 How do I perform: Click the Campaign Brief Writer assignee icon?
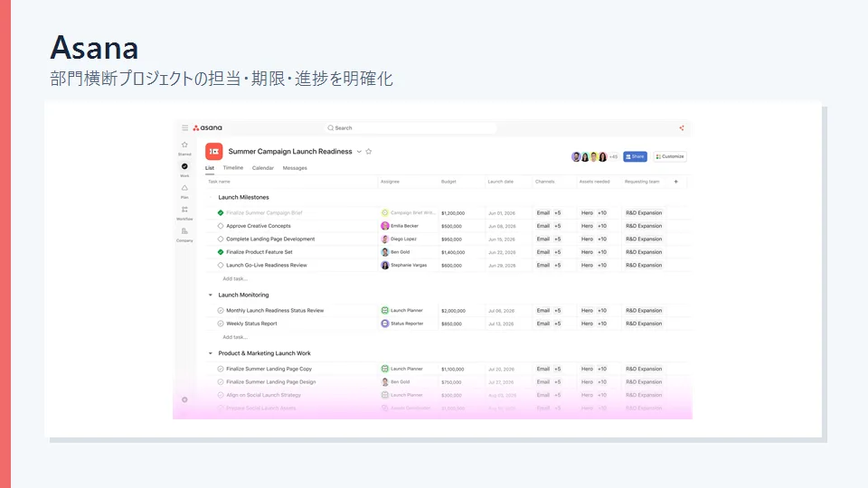coord(385,212)
